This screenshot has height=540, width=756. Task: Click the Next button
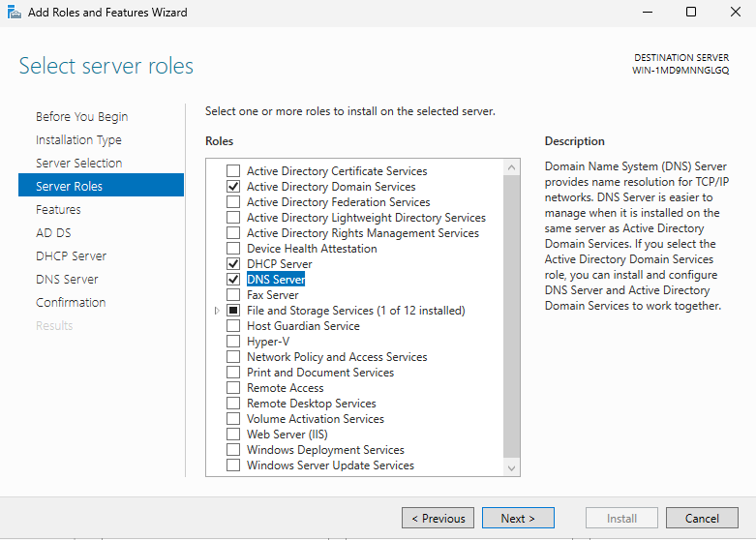(518, 519)
